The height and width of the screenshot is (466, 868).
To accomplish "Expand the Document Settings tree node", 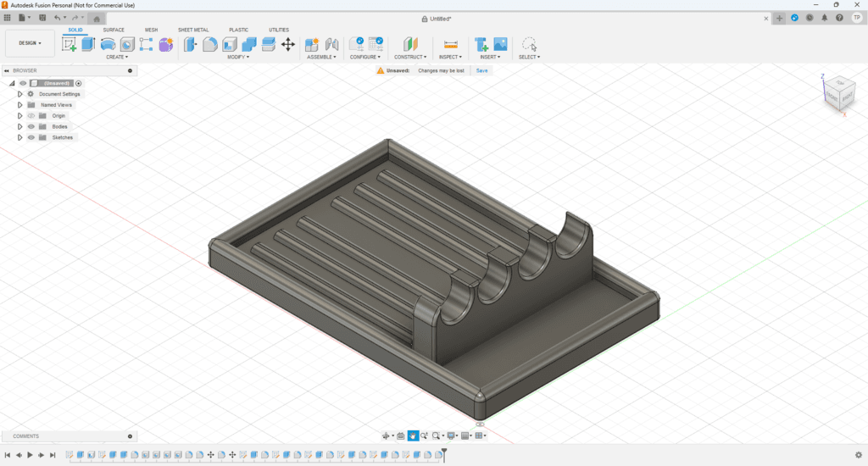I will point(19,94).
